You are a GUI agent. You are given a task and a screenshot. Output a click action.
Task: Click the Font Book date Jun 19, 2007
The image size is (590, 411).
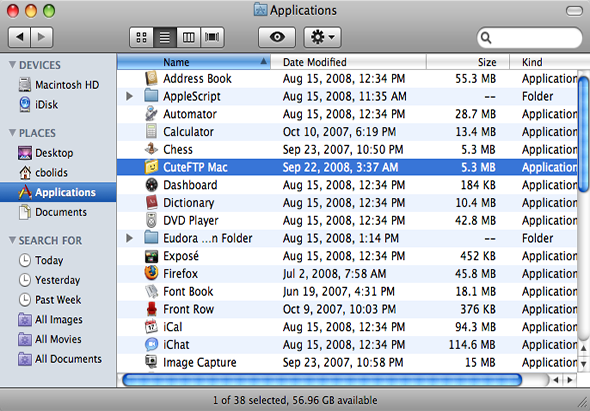pyautogui.click(x=339, y=291)
